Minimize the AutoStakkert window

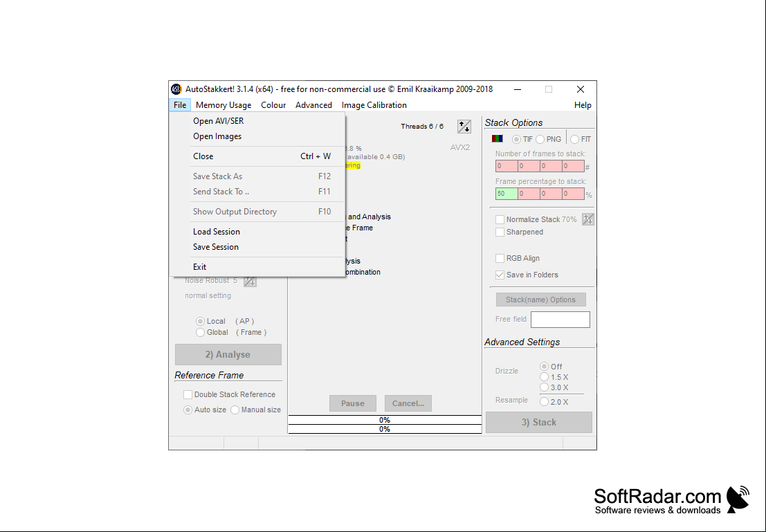point(518,89)
